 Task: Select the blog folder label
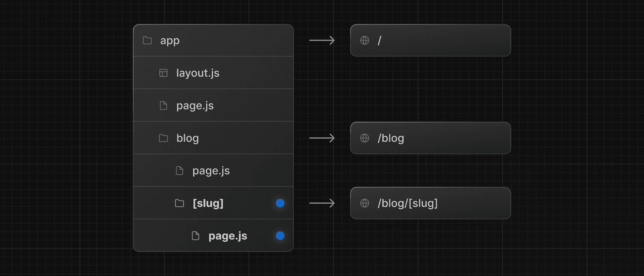187,138
